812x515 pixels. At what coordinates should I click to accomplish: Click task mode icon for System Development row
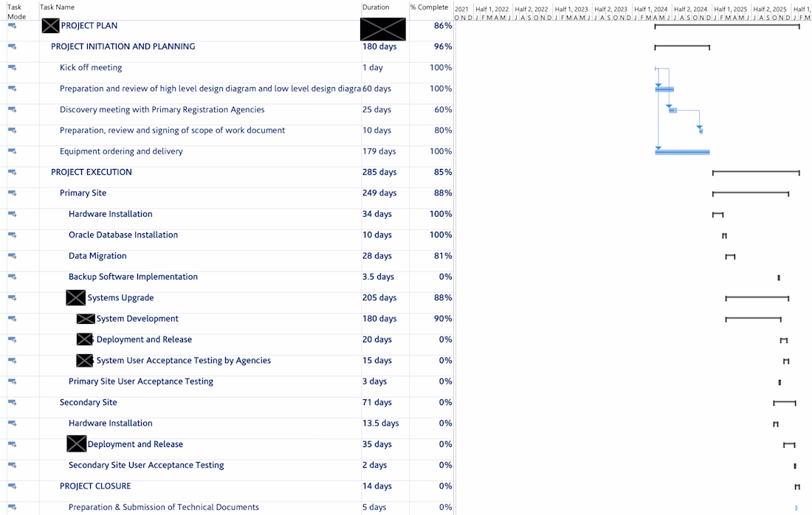(x=12, y=319)
